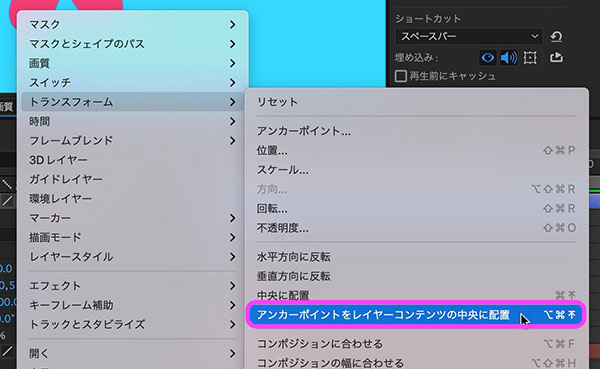Select コンポジションに合わせる
The image size is (600, 369).
coord(416,344)
